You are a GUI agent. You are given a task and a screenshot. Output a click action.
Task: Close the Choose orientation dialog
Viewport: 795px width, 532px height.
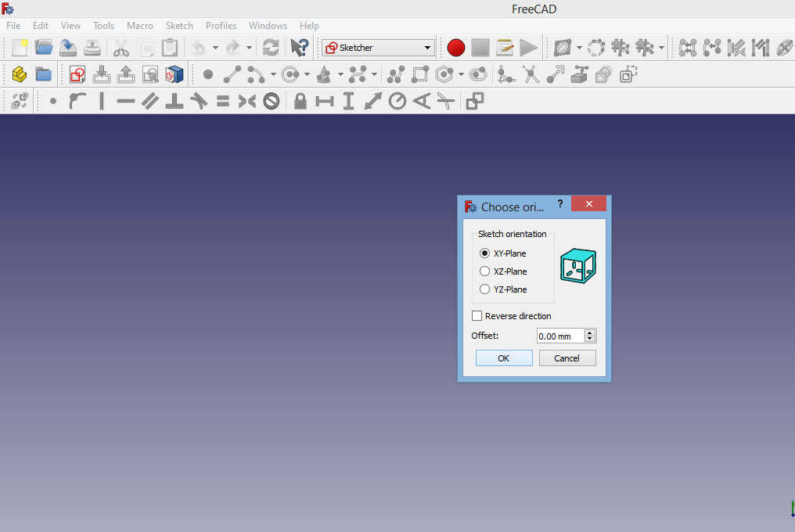coord(588,203)
